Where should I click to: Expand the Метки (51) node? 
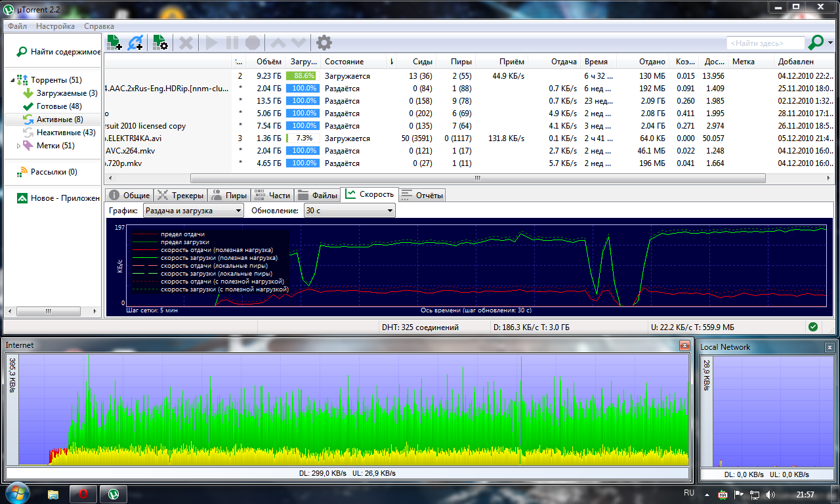point(19,146)
